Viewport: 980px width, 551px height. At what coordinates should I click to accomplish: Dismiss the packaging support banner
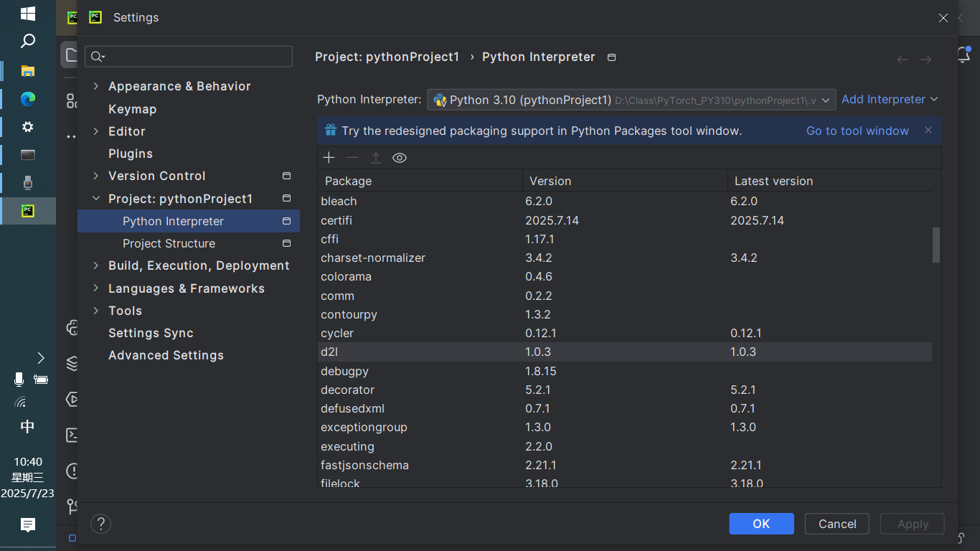click(x=928, y=130)
